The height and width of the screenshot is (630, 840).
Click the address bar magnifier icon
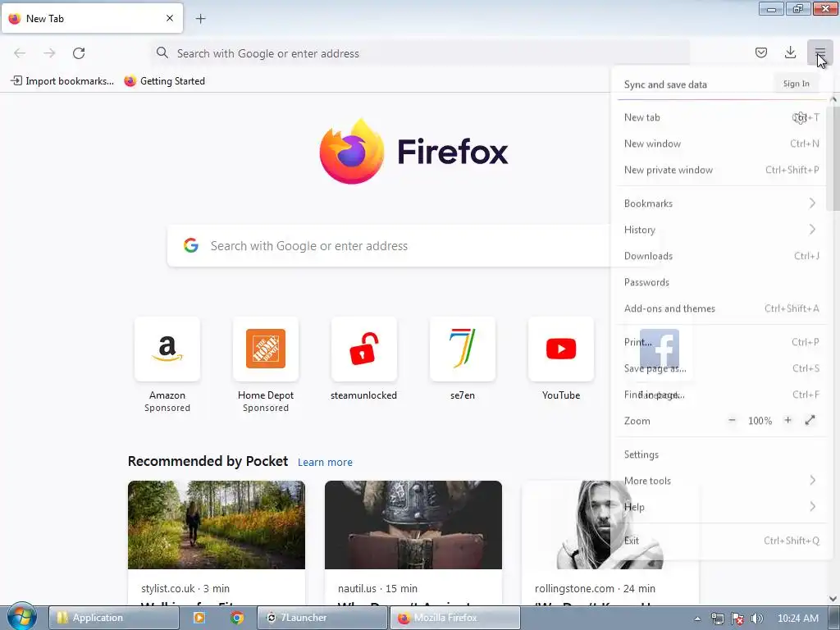pos(162,52)
